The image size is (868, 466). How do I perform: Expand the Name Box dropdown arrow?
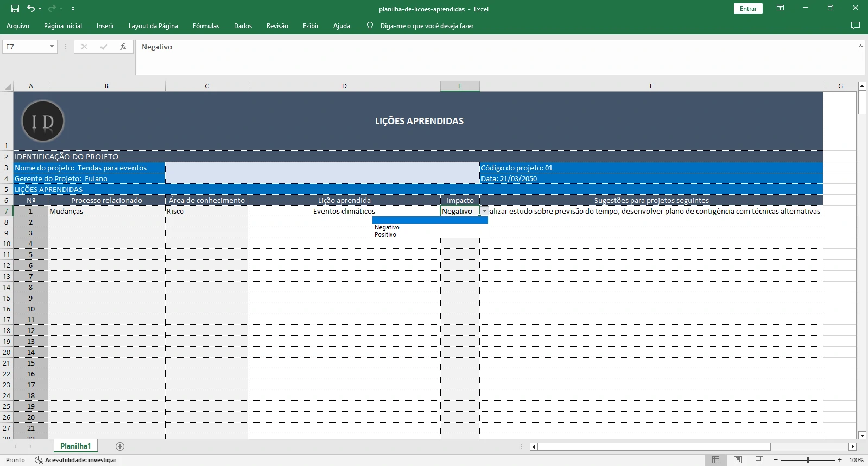pyautogui.click(x=52, y=47)
